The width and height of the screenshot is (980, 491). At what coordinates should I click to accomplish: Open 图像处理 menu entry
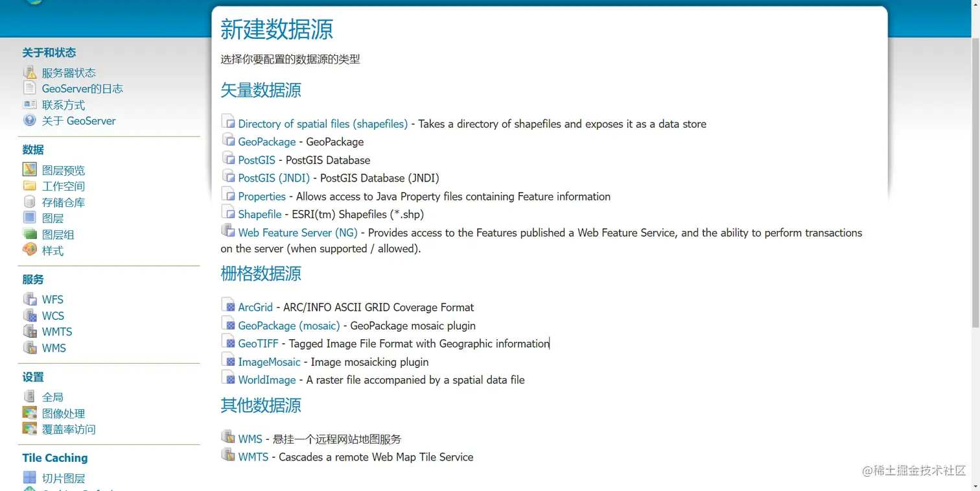(x=64, y=413)
